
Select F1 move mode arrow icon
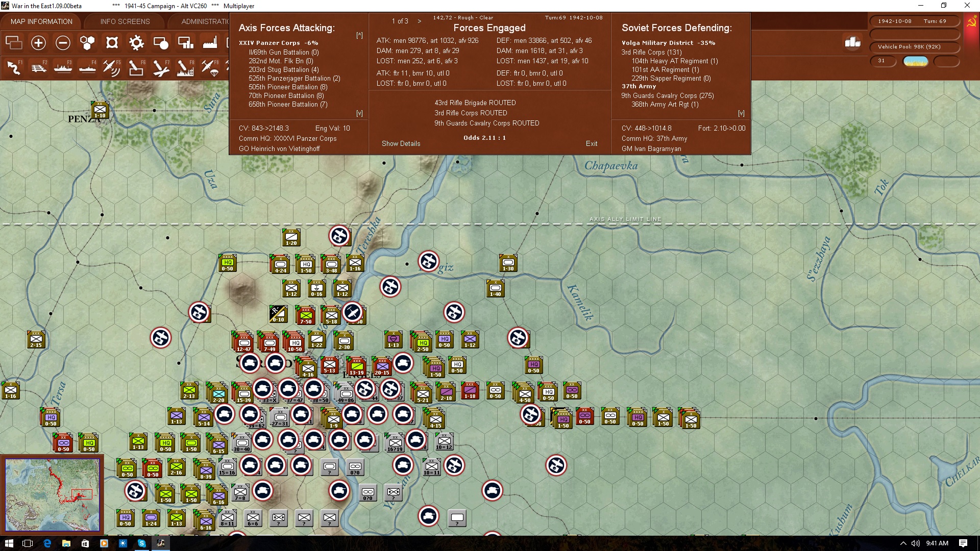14,67
